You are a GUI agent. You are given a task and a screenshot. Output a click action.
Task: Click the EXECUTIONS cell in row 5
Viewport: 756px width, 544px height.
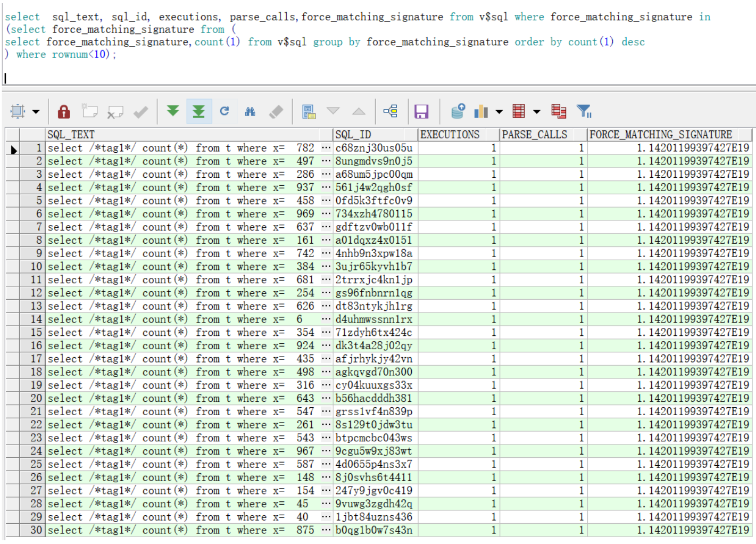(x=459, y=201)
